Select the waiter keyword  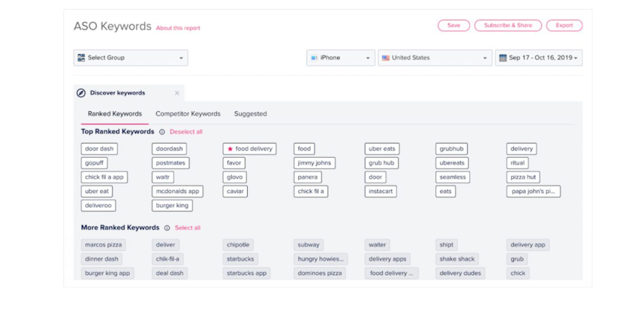pos(377,245)
